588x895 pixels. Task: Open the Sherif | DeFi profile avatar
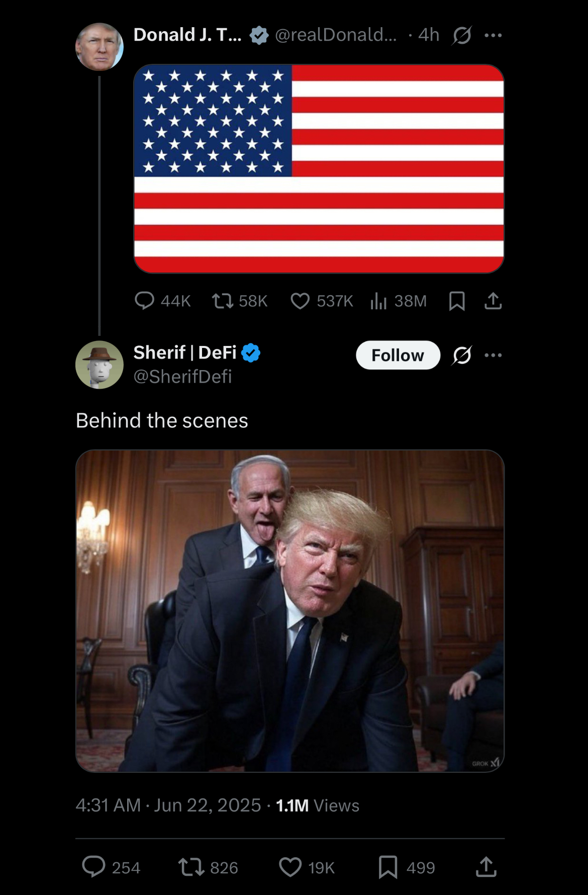pyautogui.click(x=100, y=365)
